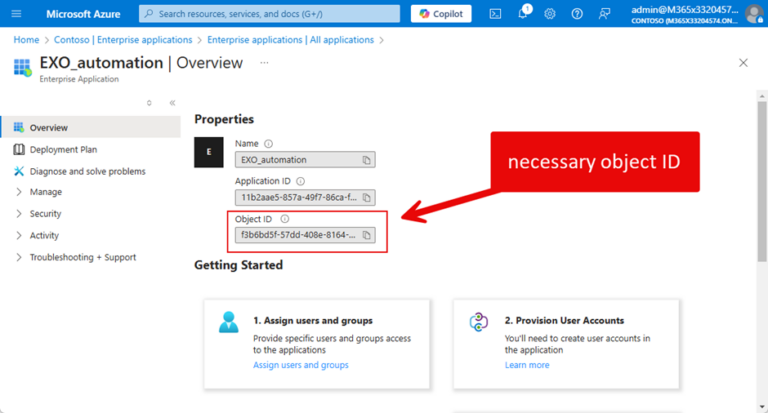Copy the Object ID value

coord(367,235)
